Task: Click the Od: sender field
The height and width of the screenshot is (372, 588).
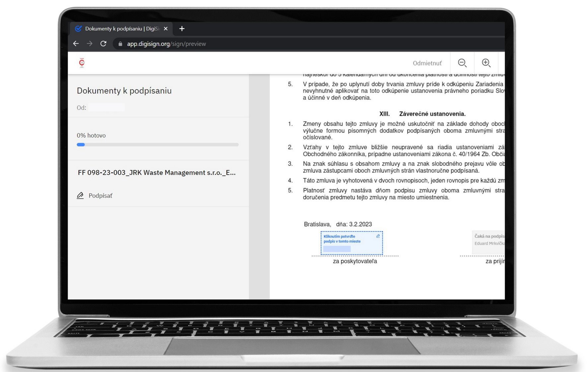Action: coord(101,108)
